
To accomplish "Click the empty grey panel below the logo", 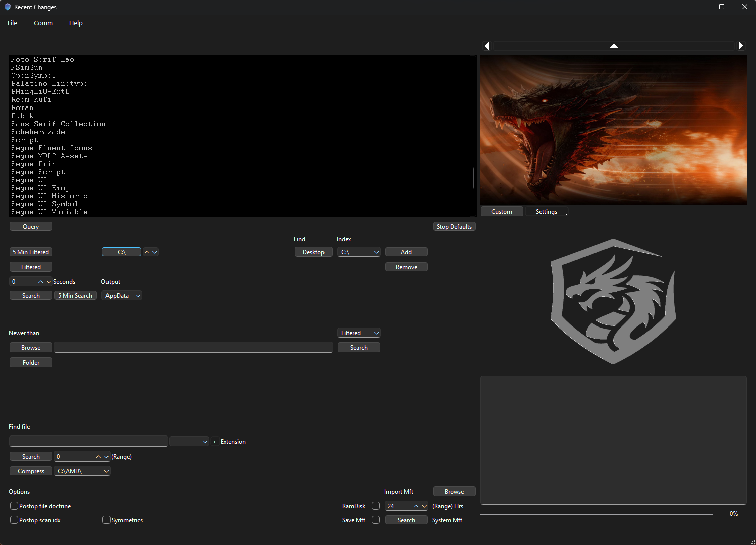I will click(x=613, y=440).
